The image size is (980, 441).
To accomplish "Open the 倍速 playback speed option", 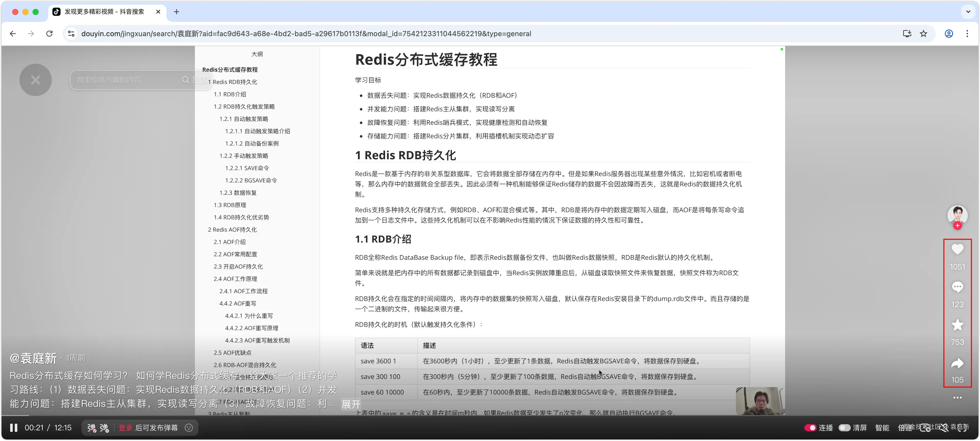I will (905, 428).
